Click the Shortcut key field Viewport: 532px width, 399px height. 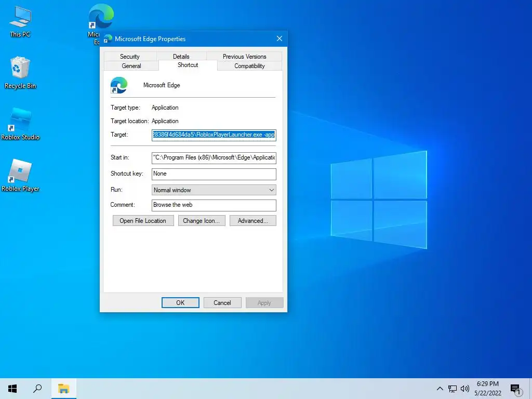coord(214,174)
